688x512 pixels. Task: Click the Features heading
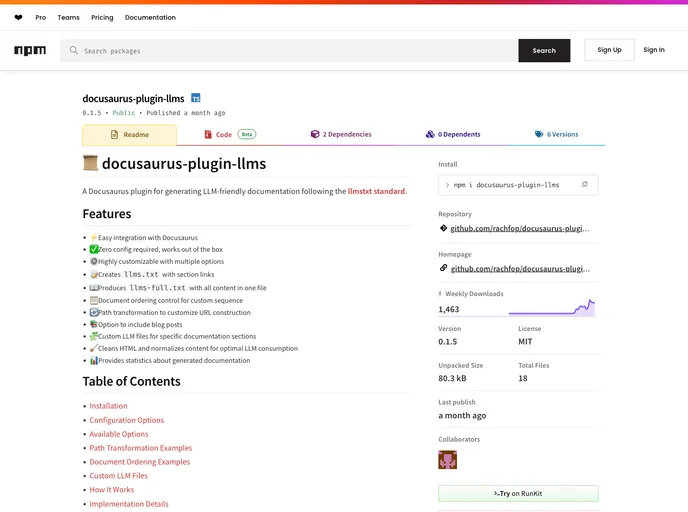107,214
